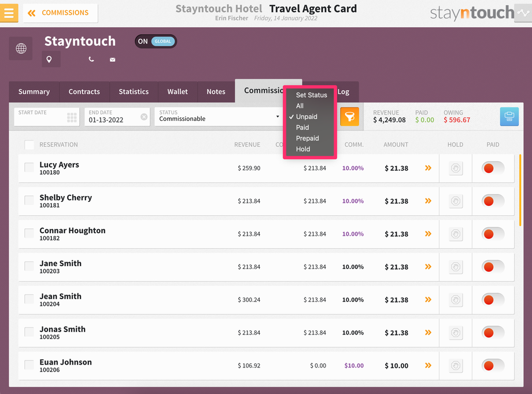532x394 pixels.
Task: Switch to the Contracts tab
Action: 84,91
